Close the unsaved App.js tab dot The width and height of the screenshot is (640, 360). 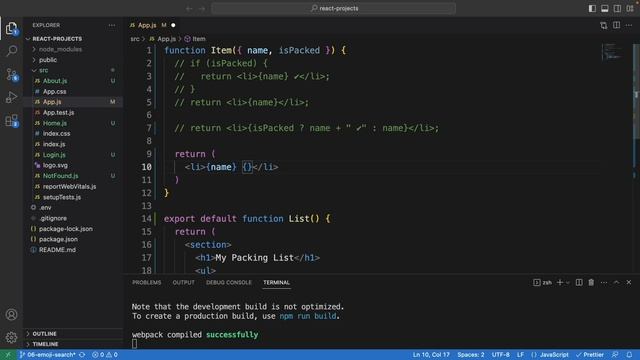click(173, 25)
